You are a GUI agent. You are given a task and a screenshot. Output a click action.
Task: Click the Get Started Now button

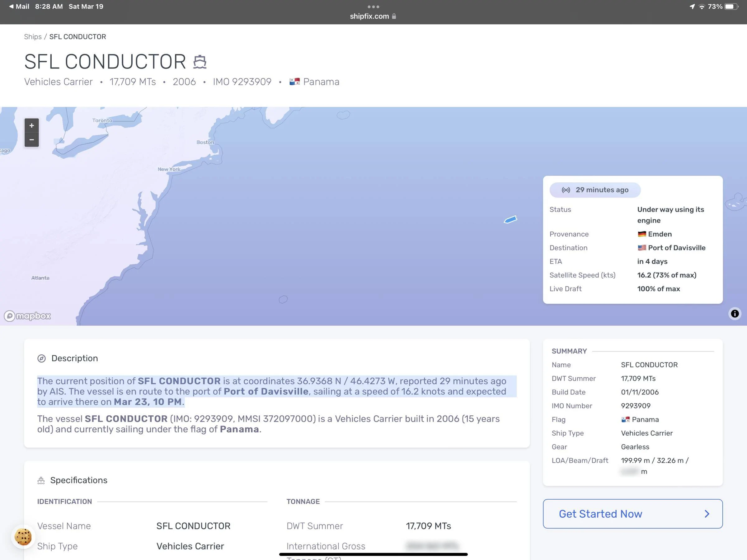(x=632, y=514)
